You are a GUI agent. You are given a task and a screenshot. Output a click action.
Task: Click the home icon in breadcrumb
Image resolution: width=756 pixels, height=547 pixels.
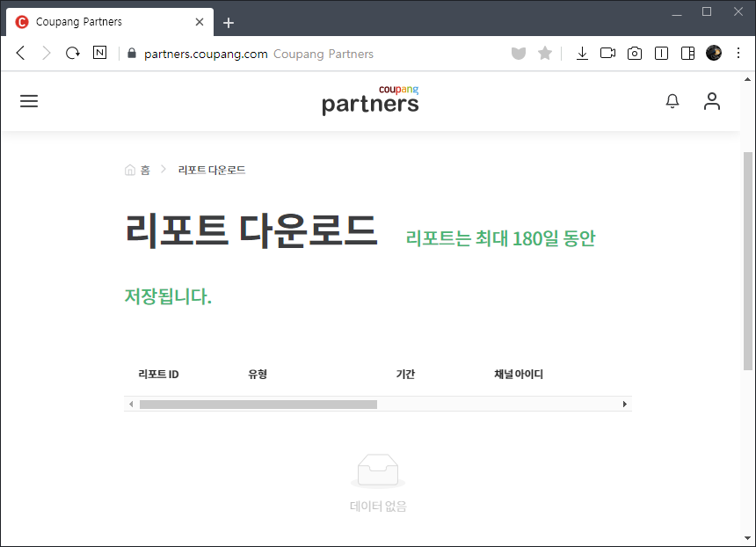(130, 170)
